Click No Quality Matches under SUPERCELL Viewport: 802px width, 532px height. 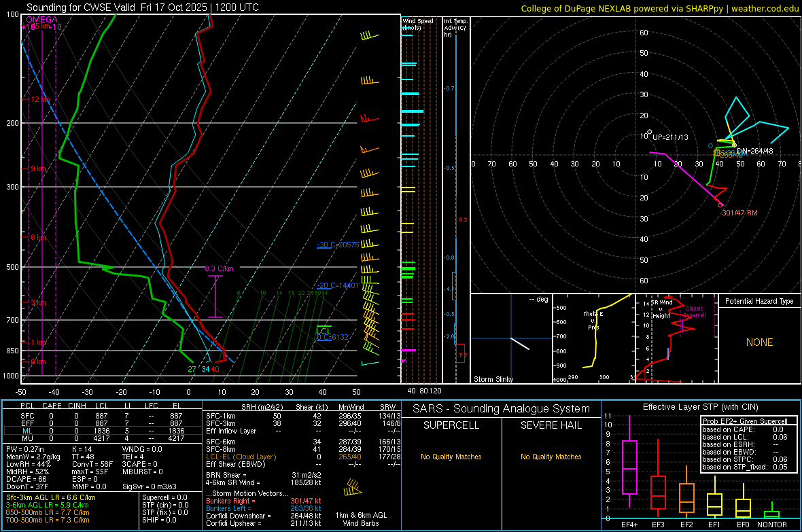pyautogui.click(x=451, y=457)
